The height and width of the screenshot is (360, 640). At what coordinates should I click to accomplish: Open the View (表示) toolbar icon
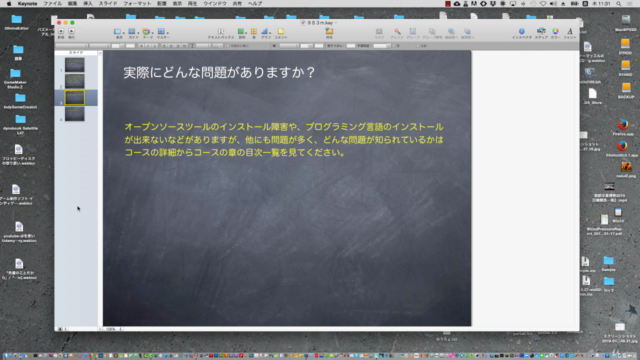click(118, 31)
